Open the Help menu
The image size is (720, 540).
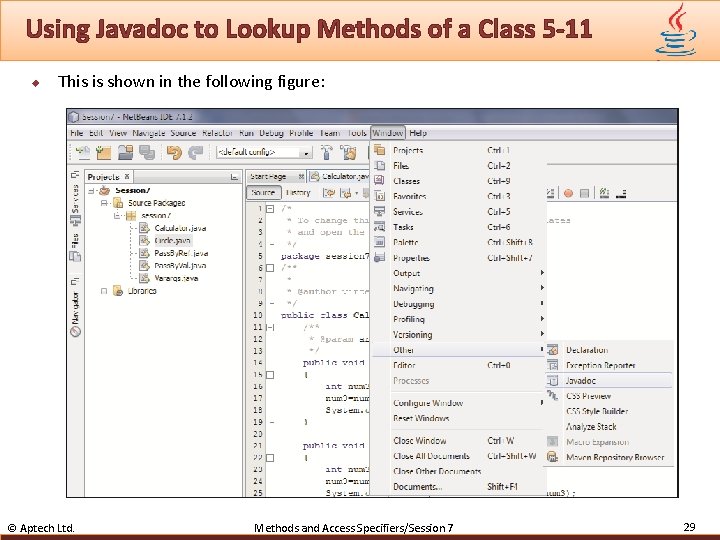click(x=418, y=133)
